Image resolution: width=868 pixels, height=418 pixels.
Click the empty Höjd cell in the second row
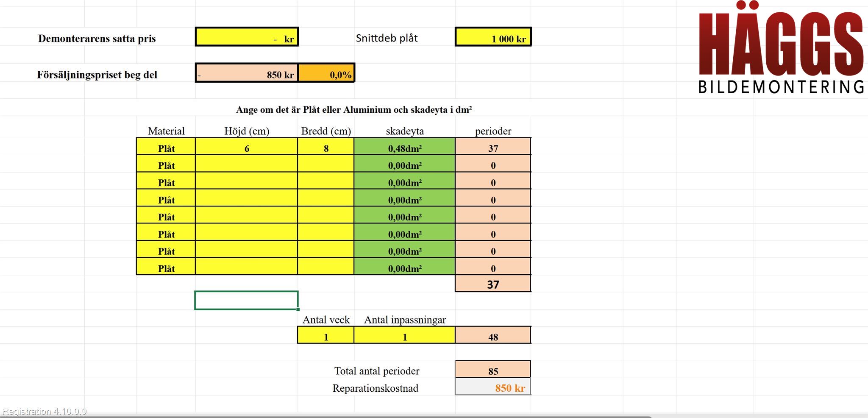247,165
